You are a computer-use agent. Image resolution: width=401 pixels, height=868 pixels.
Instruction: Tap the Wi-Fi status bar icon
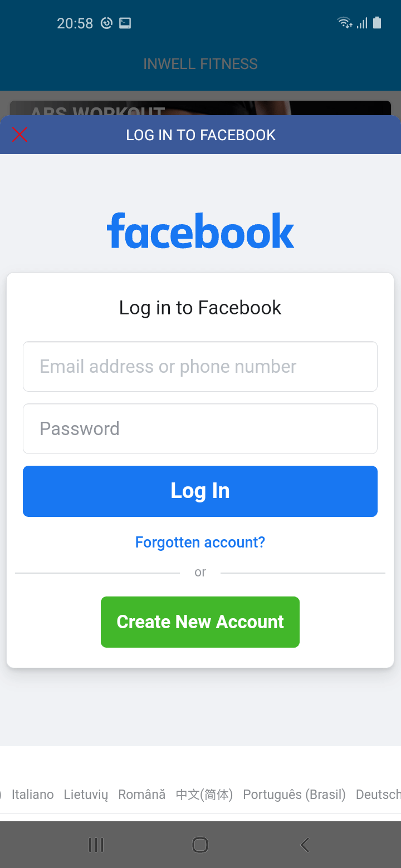345,23
